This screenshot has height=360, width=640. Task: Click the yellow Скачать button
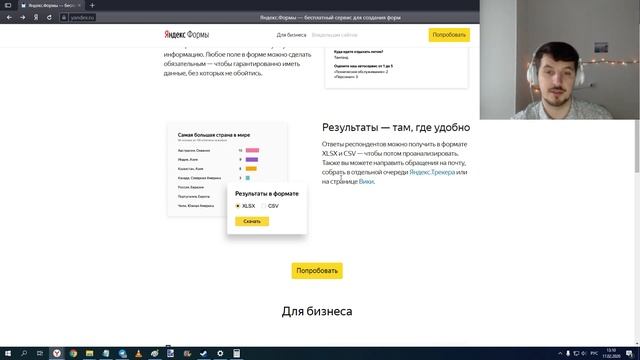coord(252,221)
